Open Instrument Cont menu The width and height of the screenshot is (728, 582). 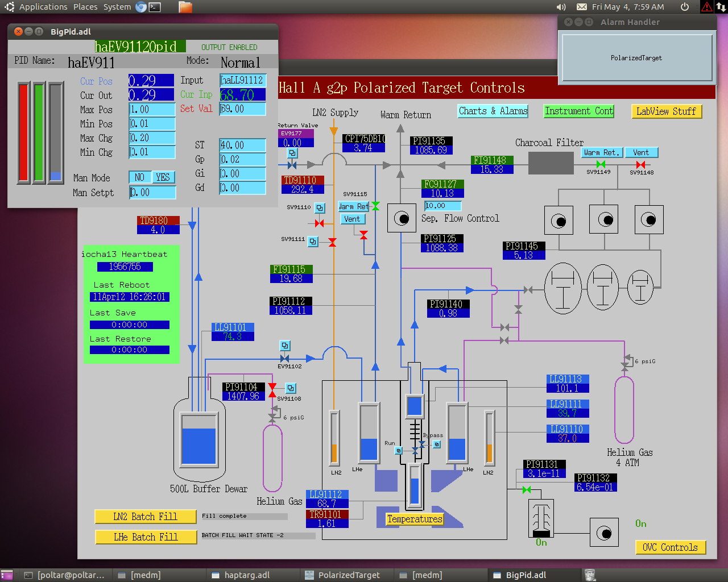[x=579, y=111]
